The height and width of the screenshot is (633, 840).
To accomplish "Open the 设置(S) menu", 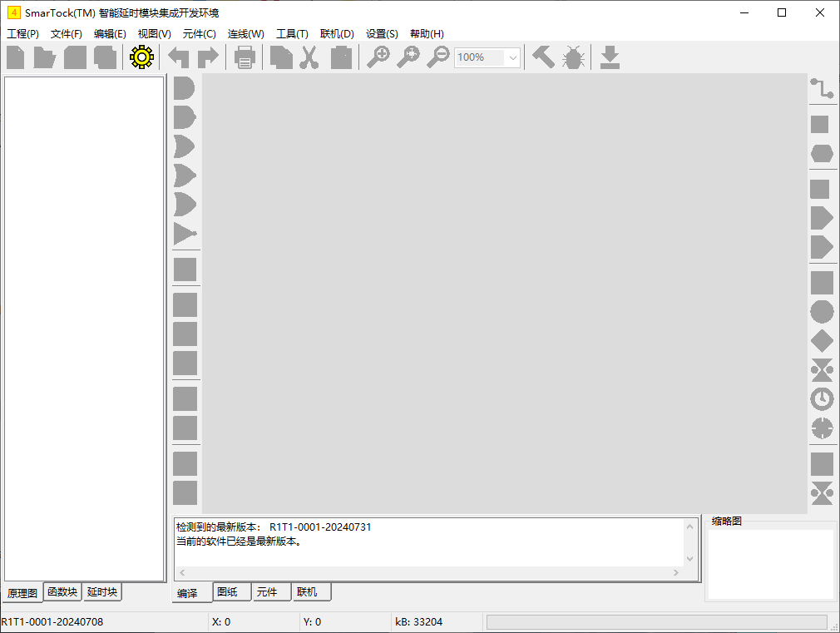I will (382, 34).
